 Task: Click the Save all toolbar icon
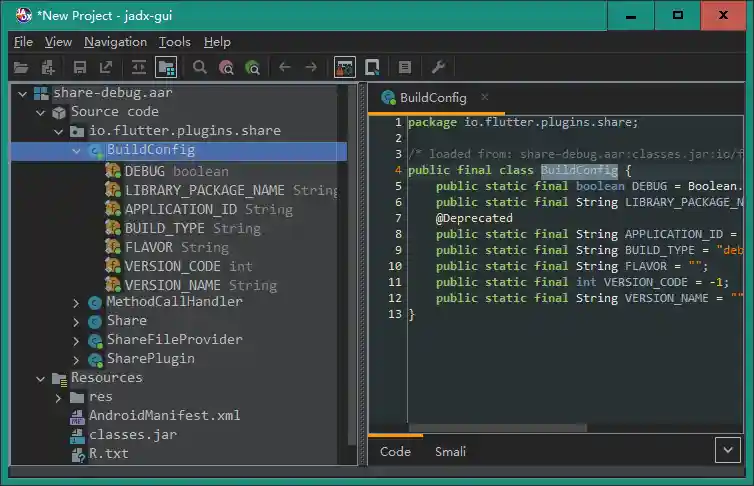click(80, 67)
